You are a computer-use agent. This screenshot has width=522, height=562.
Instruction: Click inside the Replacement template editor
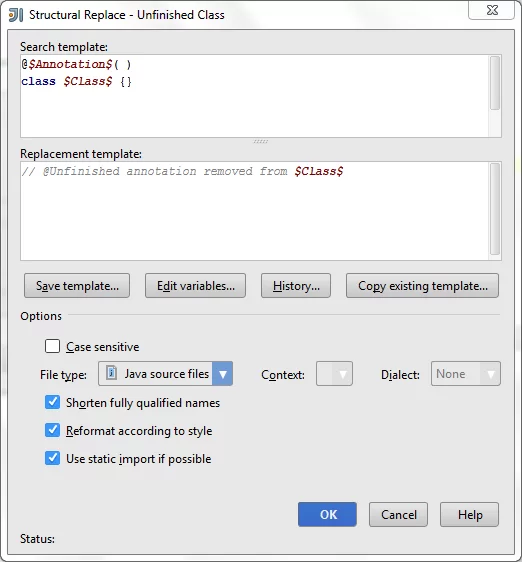(255, 211)
